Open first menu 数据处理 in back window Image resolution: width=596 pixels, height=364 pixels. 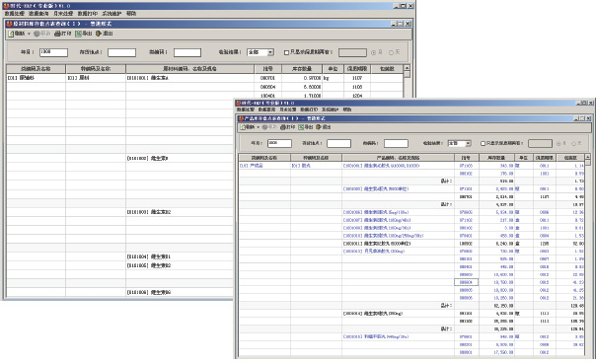[15, 13]
